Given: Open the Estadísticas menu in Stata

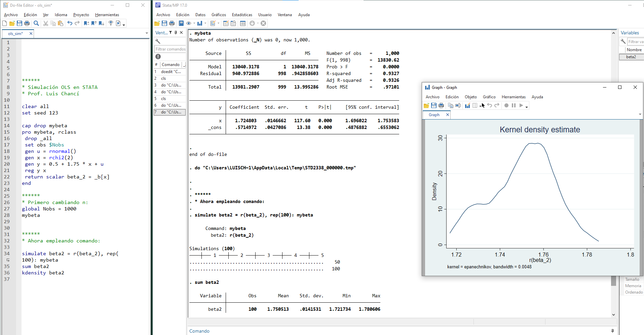Looking at the screenshot, I should point(242,15).
